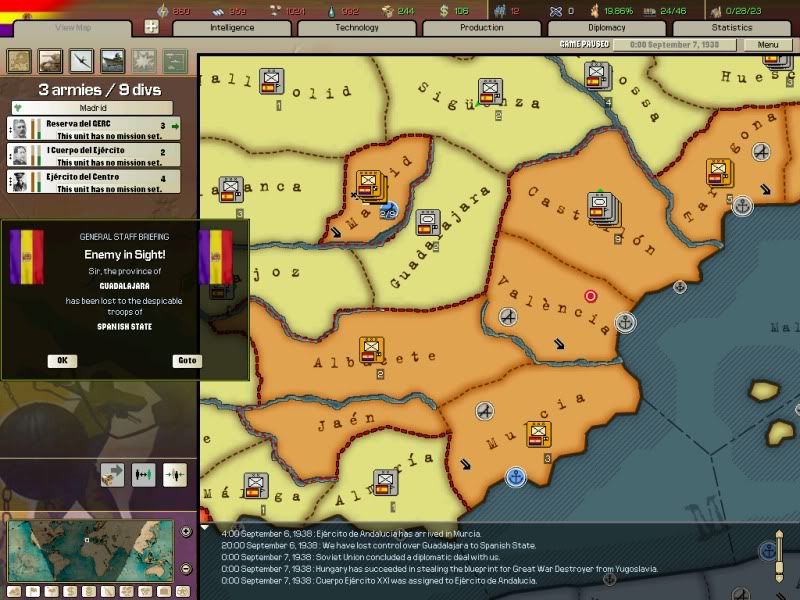Select the star map mode button below minimap

click(x=183, y=592)
